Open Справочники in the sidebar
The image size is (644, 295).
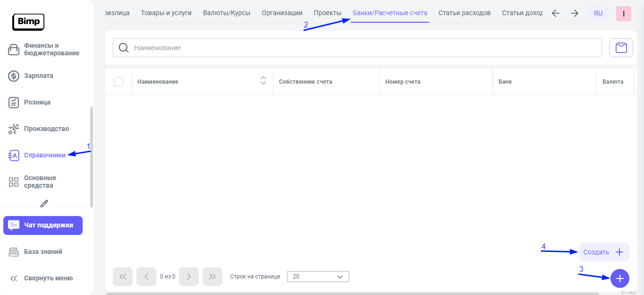44,155
